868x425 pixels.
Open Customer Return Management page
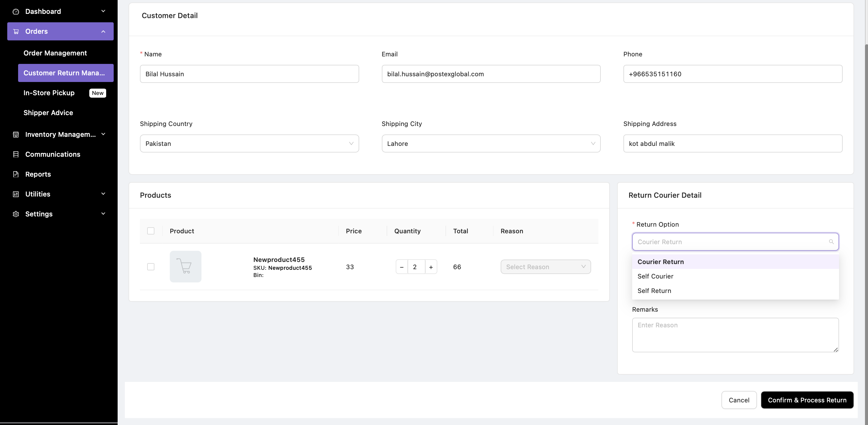click(66, 73)
